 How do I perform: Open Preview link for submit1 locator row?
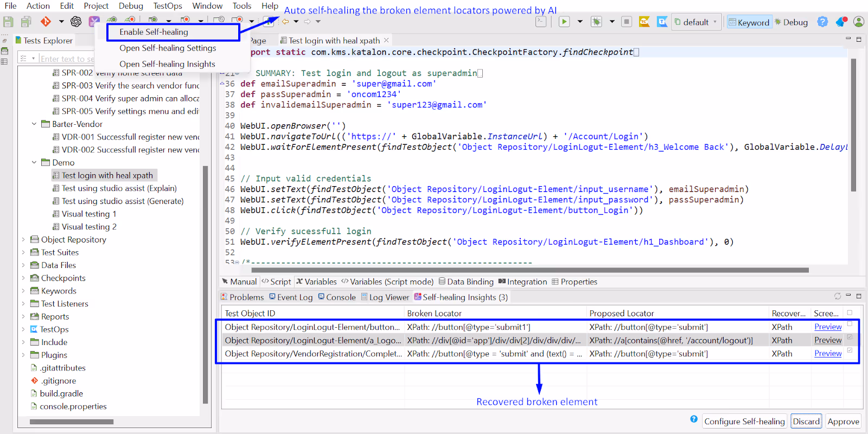coord(828,327)
